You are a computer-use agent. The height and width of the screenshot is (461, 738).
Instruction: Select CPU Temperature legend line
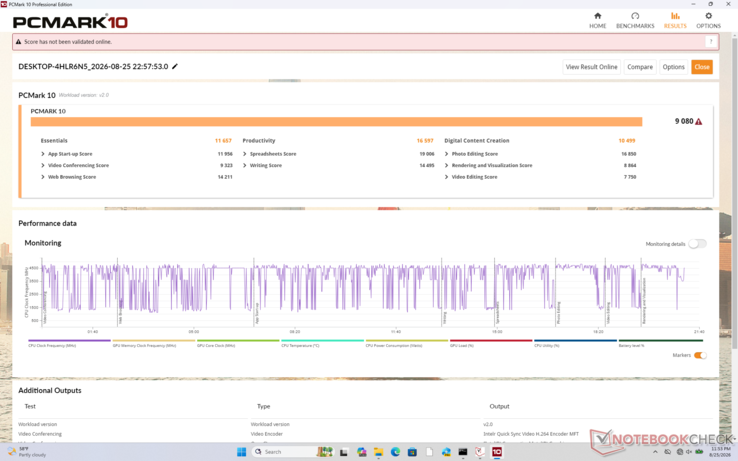[x=322, y=340]
